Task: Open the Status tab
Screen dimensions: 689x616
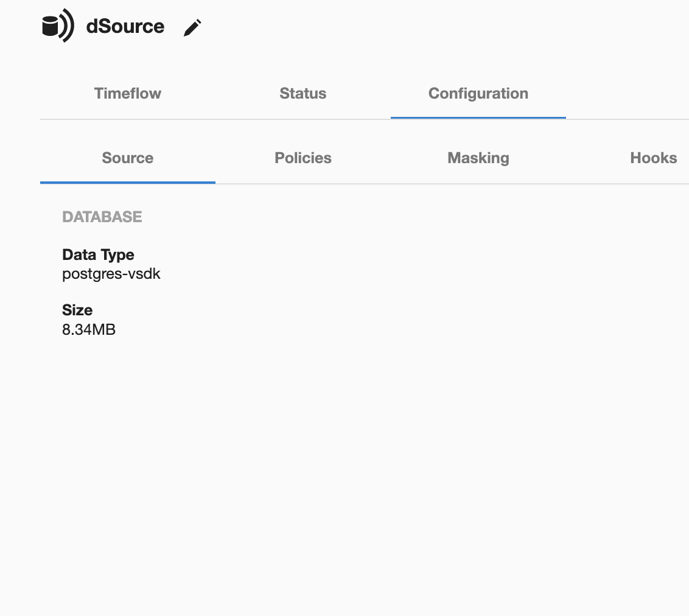Action: click(303, 94)
